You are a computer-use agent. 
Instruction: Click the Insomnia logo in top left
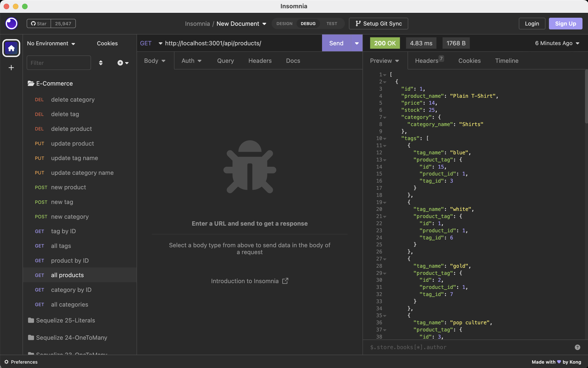[11, 23]
